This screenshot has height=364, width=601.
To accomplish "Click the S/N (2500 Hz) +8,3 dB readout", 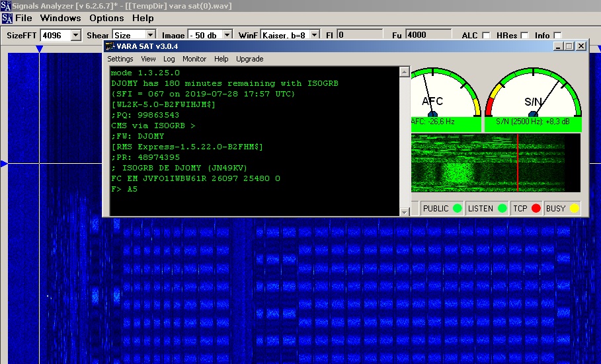I will click(x=533, y=122).
